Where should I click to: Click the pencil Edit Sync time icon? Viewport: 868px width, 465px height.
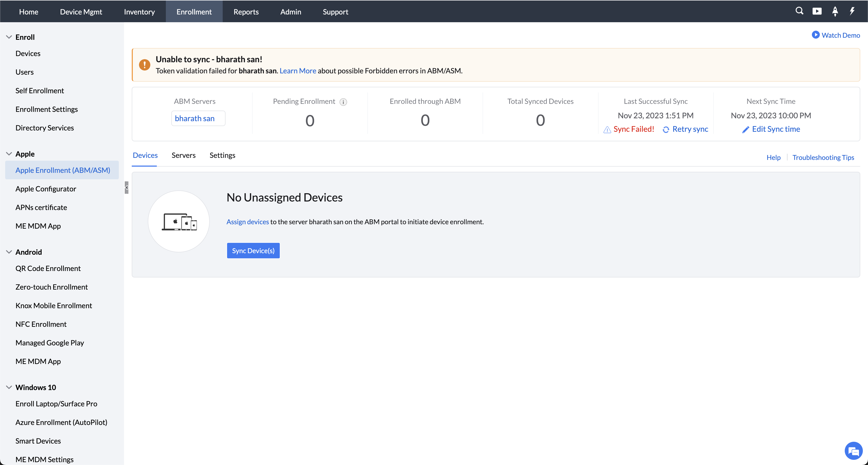click(746, 129)
